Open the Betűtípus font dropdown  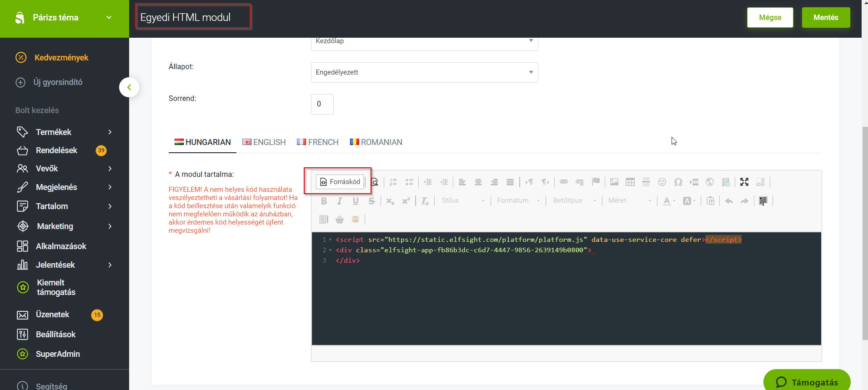574,201
